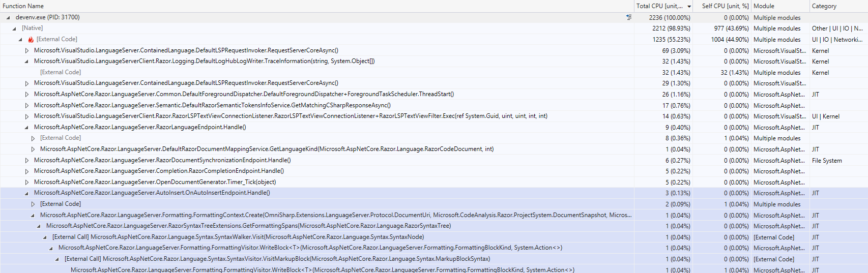The width and height of the screenshot is (868, 273).
Task: Select the [Native] row
Action: [x=434, y=28]
